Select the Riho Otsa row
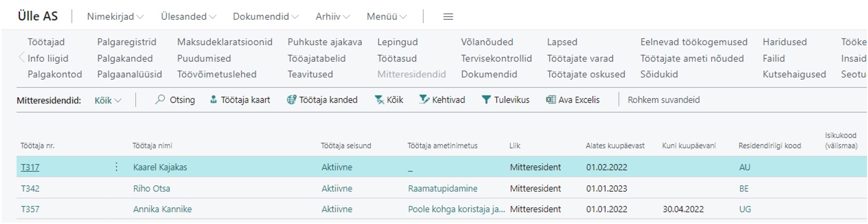 (441, 188)
